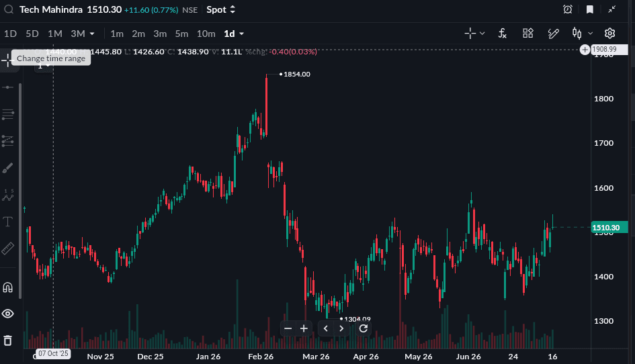635x364 pixels.
Task: Click the NSE exchange label
Action: point(190,9)
